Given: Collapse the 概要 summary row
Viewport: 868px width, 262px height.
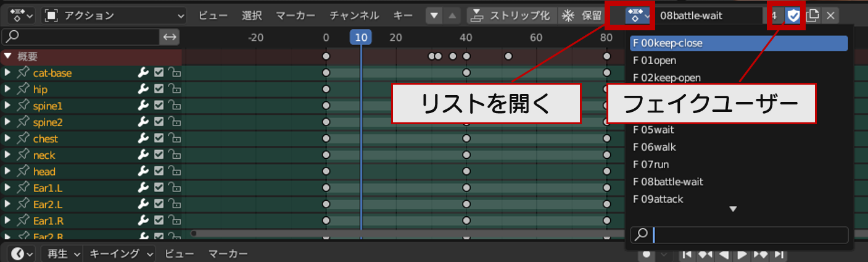Looking at the screenshot, I should click(7, 56).
